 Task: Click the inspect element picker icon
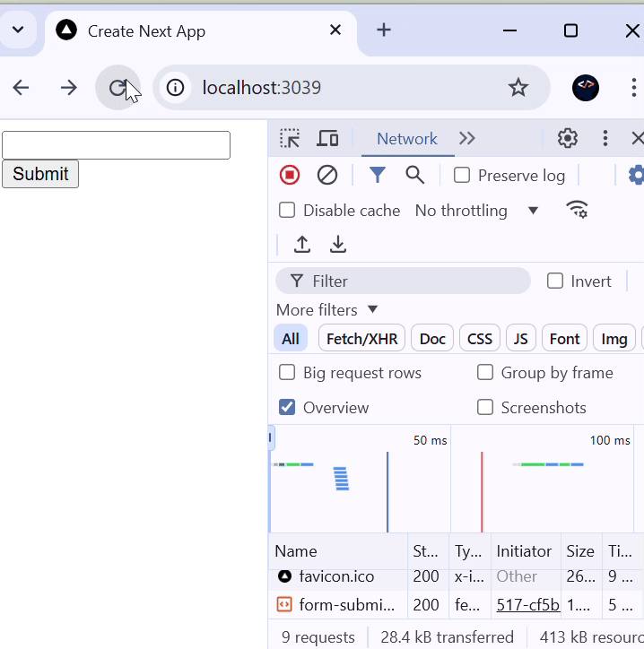(x=290, y=139)
